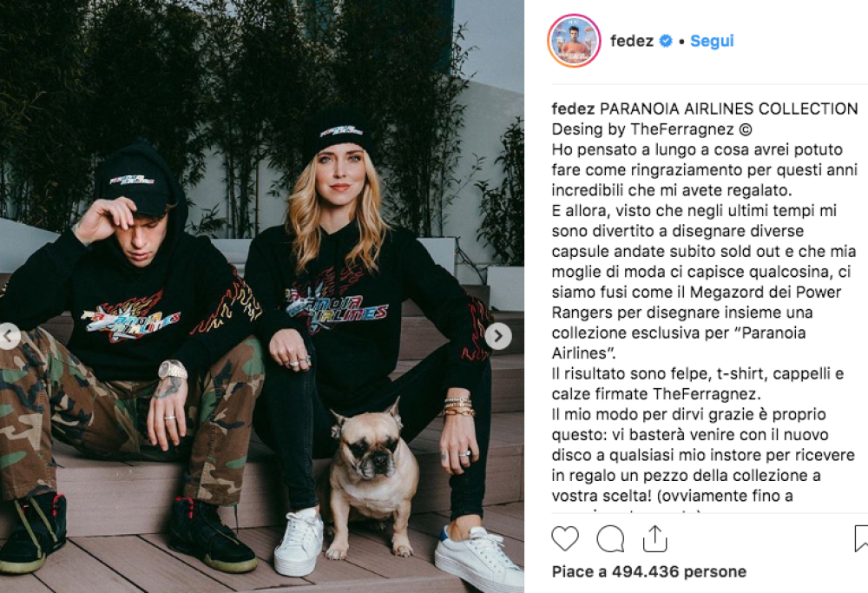This screenshot has width=868, height=593.
Task: Follow fedez with the Segui button
Action: (712, 41)
